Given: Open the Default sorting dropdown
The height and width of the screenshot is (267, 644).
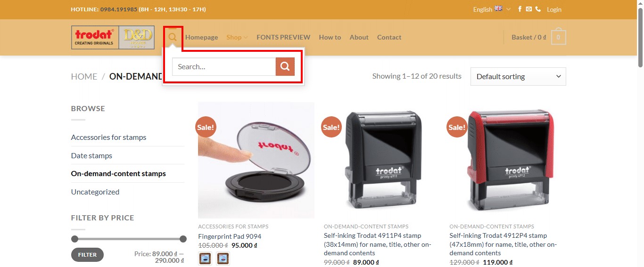Looking at the screenshot, I should [518, 76].
